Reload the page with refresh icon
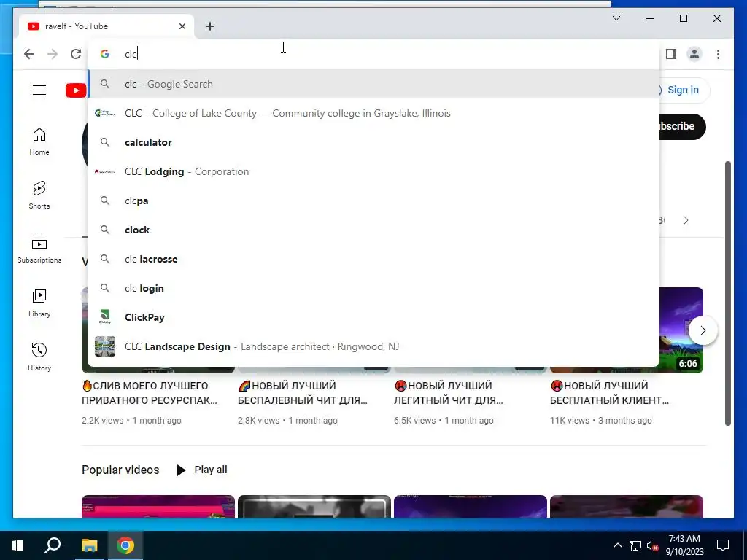This screenshot has height=560, width=747. click(76, 54)
